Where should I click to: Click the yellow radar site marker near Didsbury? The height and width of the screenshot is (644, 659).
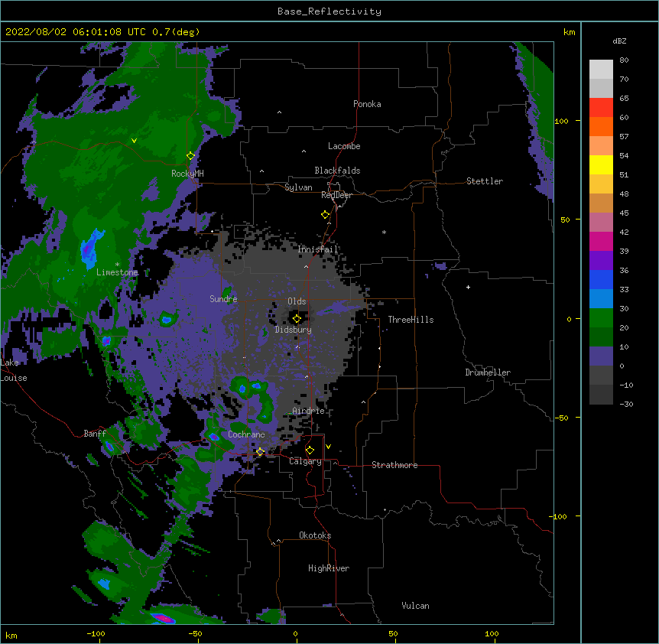[x=297, y=319]
